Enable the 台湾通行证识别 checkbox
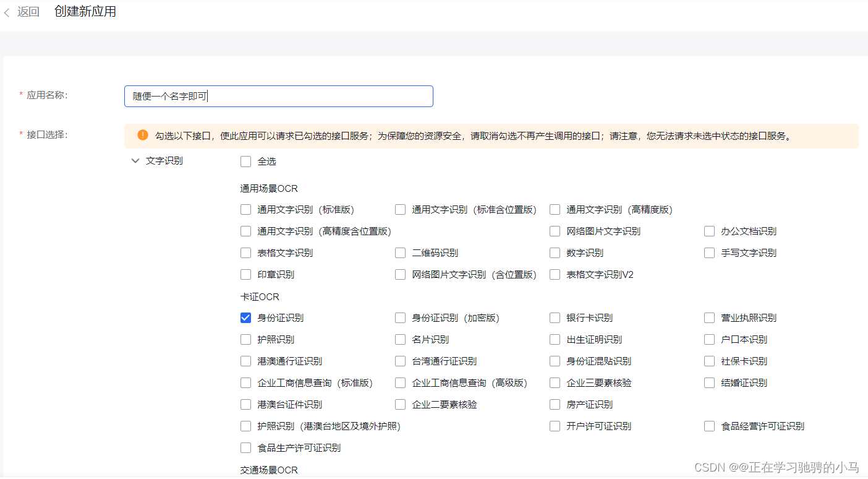 [400, 361]
